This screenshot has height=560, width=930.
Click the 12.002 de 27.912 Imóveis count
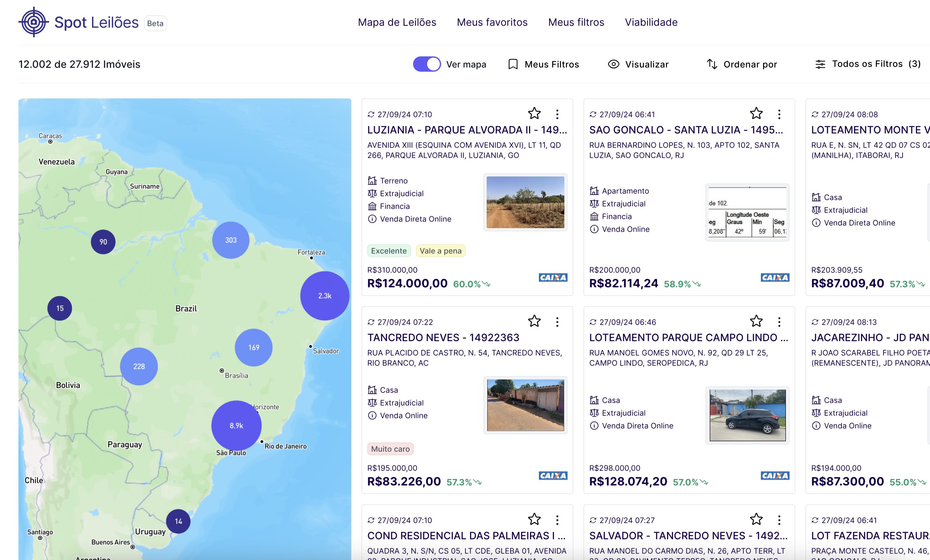[x=79, y=64]
